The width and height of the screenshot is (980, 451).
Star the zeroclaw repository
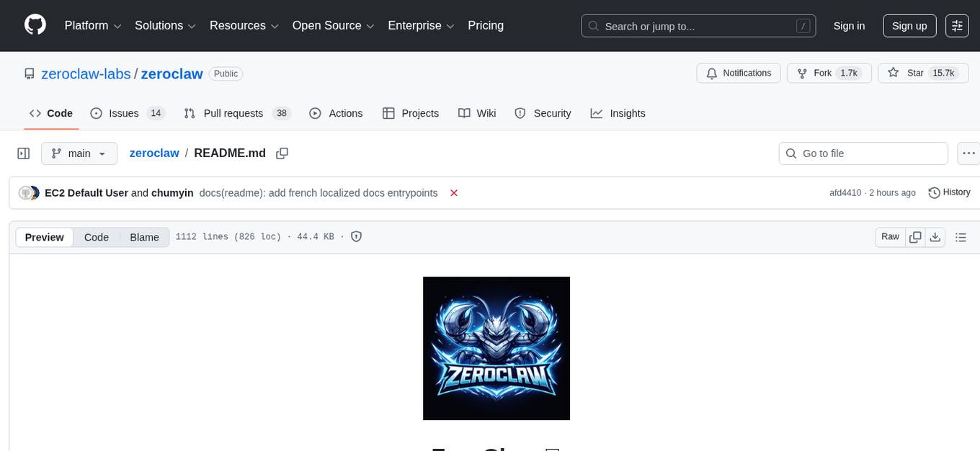click(915, 73)
